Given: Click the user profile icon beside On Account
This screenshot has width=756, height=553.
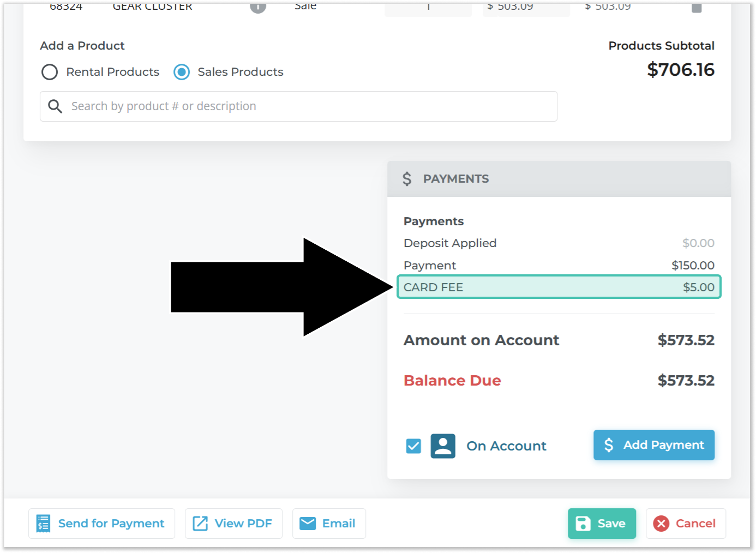Looking at the screenshot, I should tap(443, 446).
